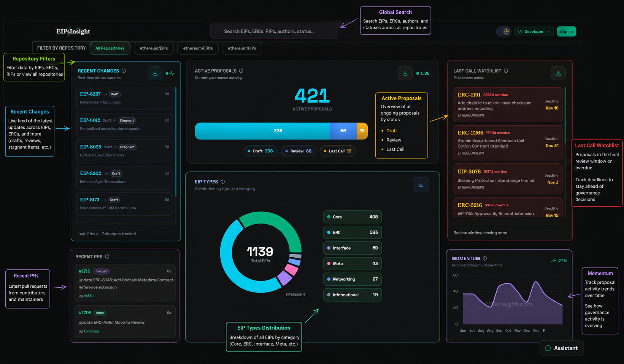Select the ethereum/EIPs repository tab

154,48
